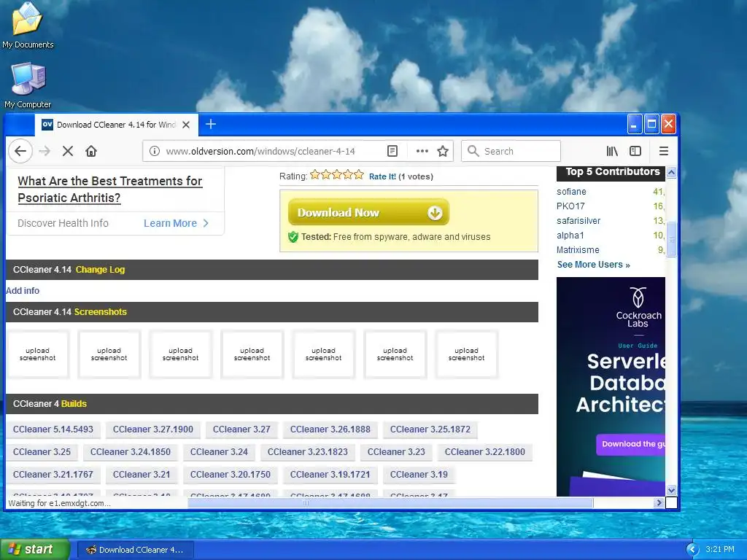Select the Download CCleaner 4.14 tab

[x=116, y=125]
